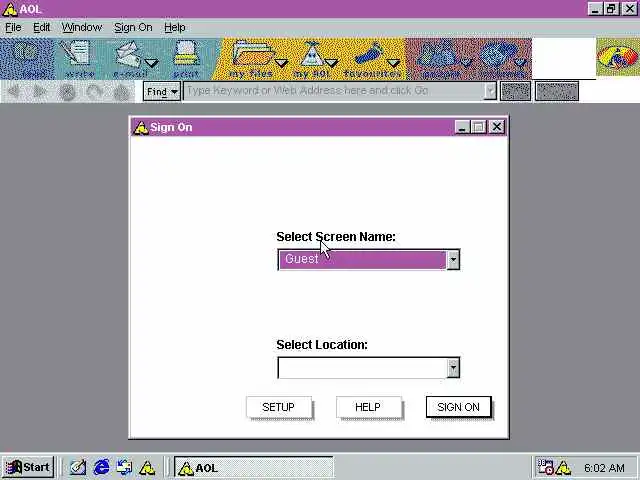Open the Sign On menu
This screenshot has width=640, height=480.
coord(133,27)
